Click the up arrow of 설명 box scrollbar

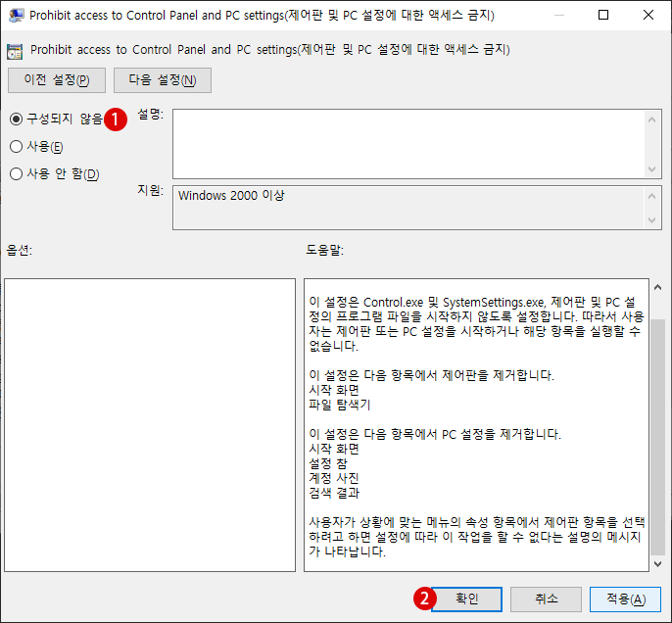tap(651, 120)
